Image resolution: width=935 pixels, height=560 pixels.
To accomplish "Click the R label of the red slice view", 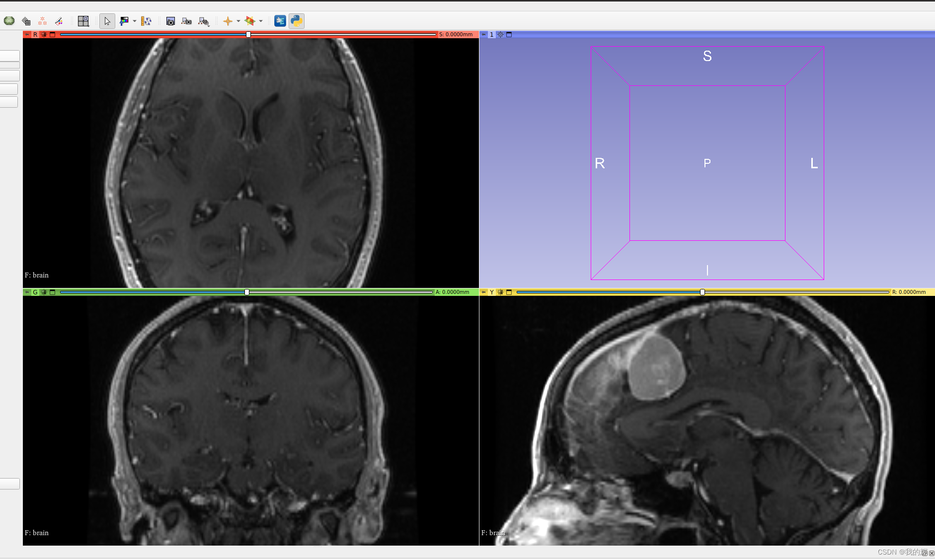I will point(35,35).
